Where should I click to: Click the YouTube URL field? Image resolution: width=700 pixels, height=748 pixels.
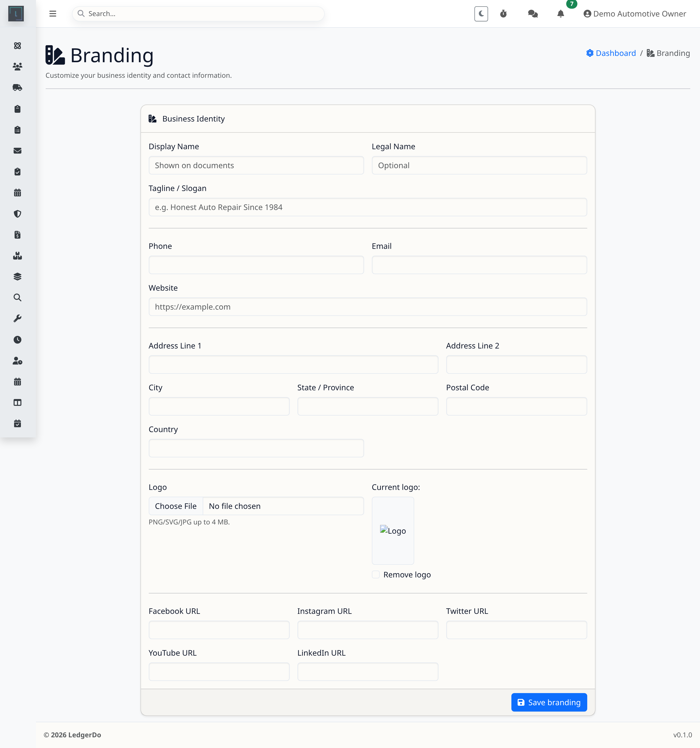click(219, 672)
